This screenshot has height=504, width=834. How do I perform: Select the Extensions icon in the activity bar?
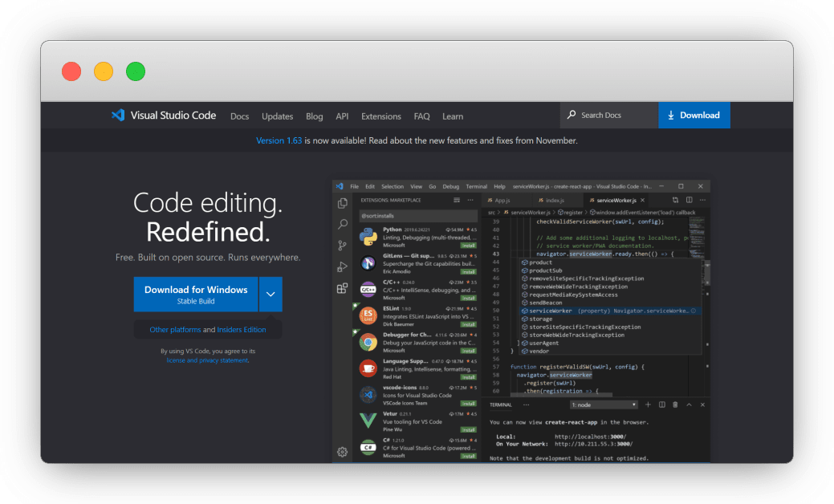click(343, 288)
